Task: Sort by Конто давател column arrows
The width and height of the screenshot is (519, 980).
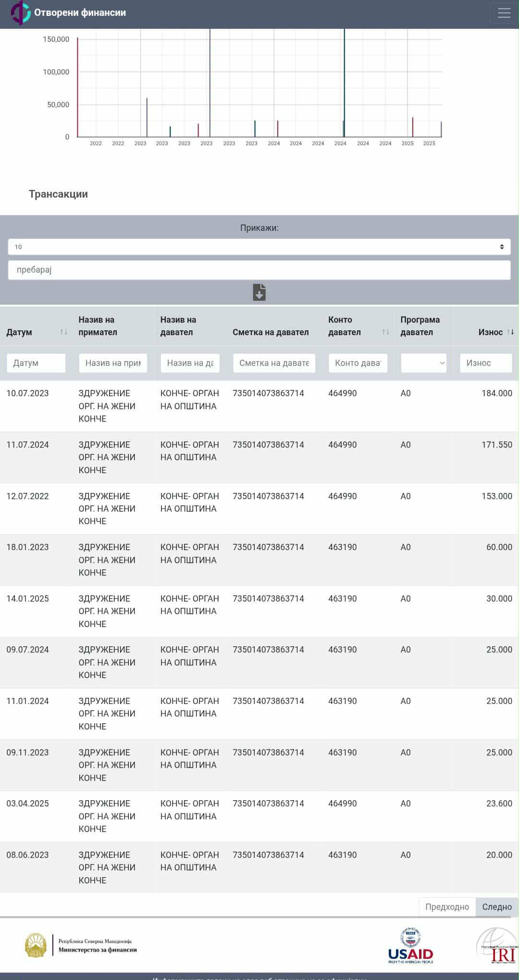Action: 385,332
